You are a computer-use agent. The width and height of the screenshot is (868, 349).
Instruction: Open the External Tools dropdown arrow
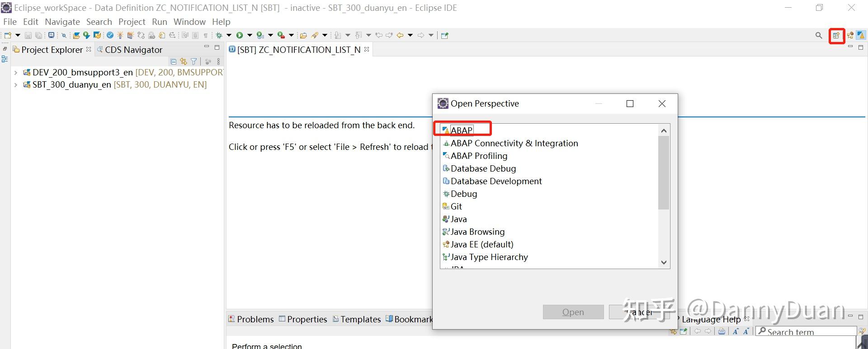click(291, 35)
